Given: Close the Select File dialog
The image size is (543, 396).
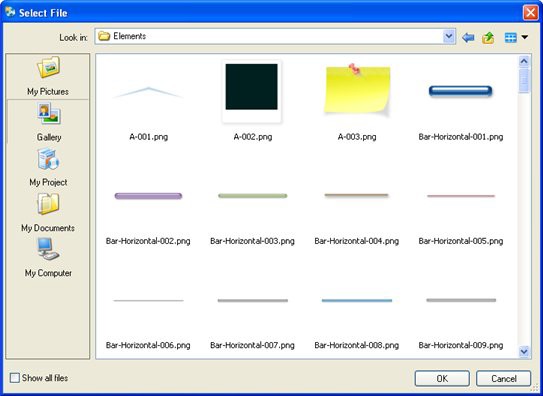Looking at the screenshot, I should tap(530, 13).
